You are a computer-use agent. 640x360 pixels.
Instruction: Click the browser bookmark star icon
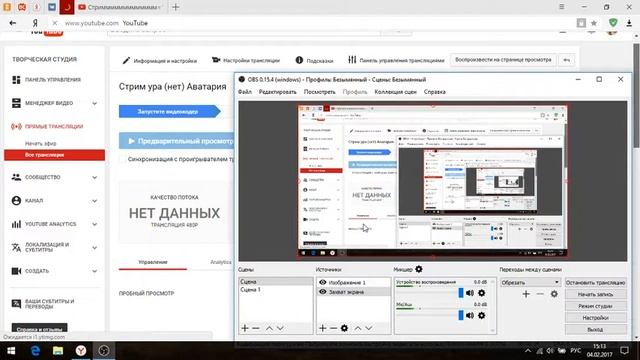click(594, 23)
